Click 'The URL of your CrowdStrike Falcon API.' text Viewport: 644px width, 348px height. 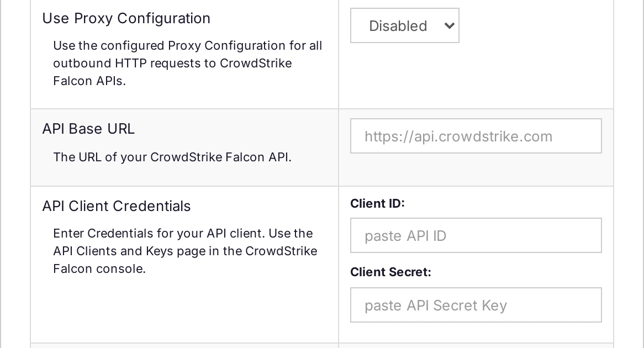[172, 157]
